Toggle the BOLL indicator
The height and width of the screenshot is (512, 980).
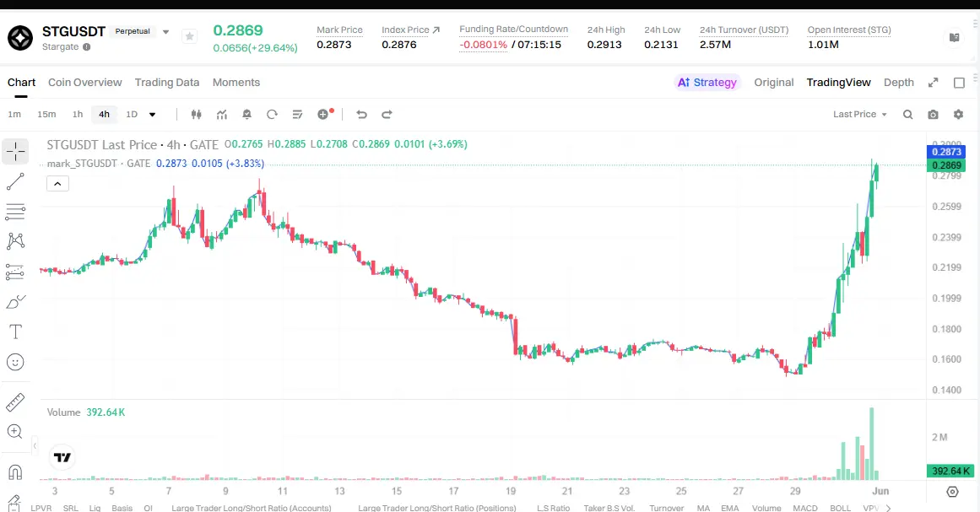point(841,508)
